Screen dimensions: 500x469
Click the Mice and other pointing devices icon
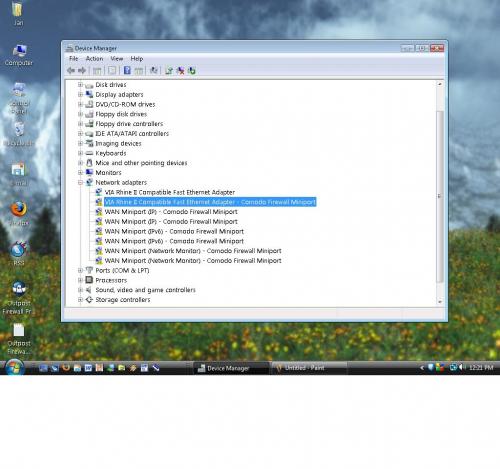pos(89,163)
